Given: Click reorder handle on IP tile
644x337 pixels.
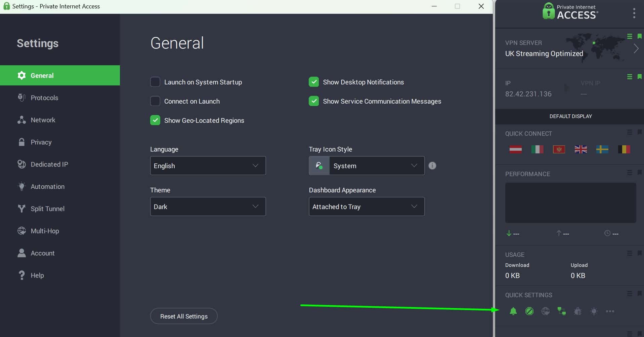Looking at the screenshot, I should coord(630,77).
